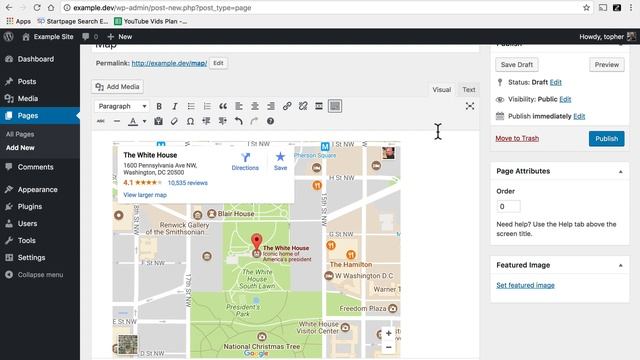Toggle the toolbar kitchen sink button
Image resolution: width=640 pixels, height=360 pixels.
[335, 106]
